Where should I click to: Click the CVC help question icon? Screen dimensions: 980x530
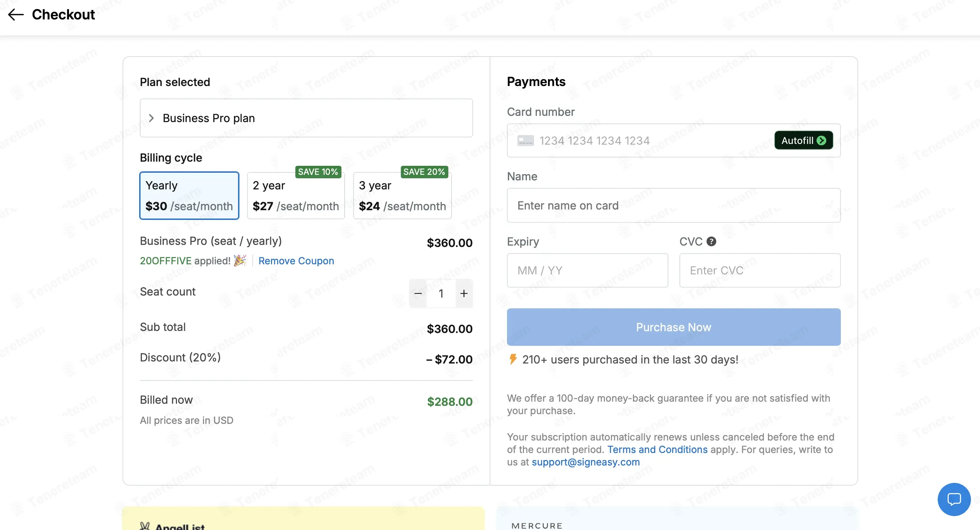(711, 241)
